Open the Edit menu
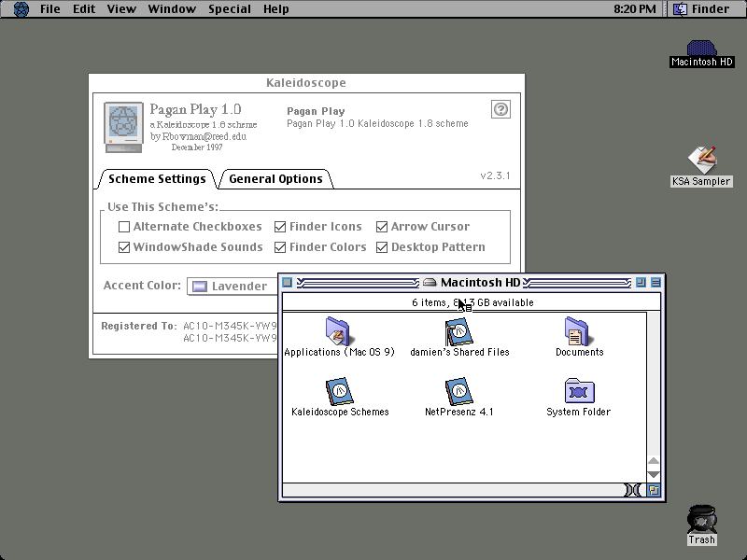This screenshot has height=560, width=747. [x=84, y=9]
